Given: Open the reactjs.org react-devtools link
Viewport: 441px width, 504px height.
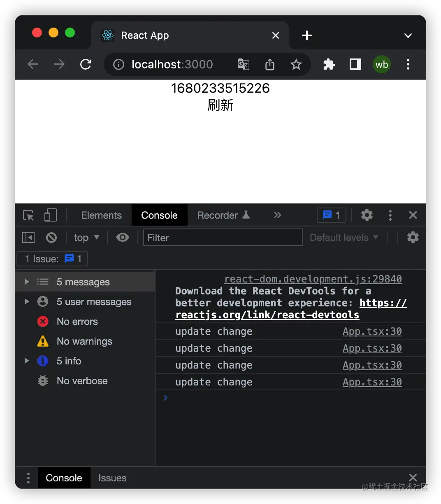Looking at the screenshot, I should (x=291, y=309).
